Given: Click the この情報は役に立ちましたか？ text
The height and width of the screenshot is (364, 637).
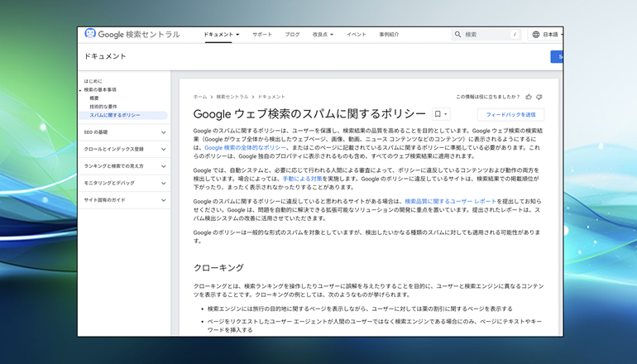Looking at the screenshot, I should [487, 97].
